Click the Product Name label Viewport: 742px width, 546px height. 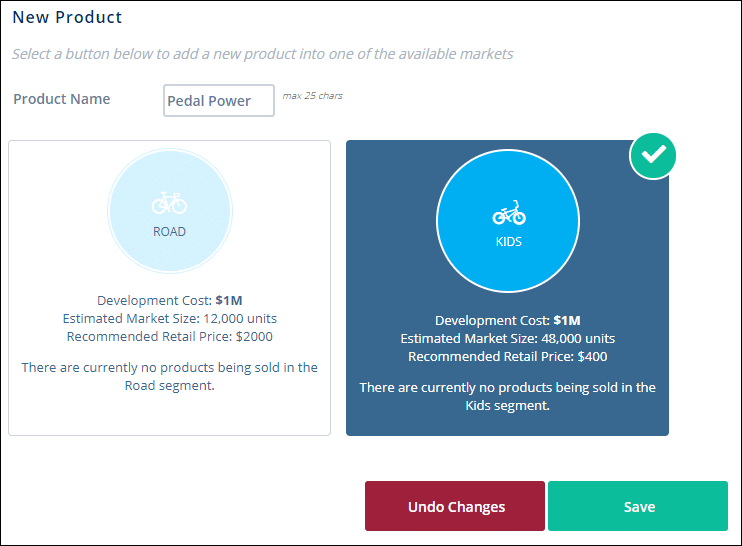62,99
